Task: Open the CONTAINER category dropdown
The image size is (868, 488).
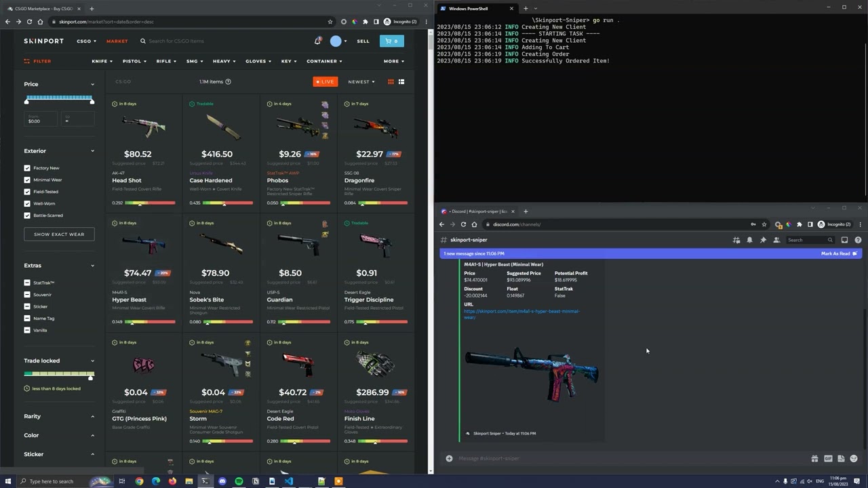Action: point(324,61)
